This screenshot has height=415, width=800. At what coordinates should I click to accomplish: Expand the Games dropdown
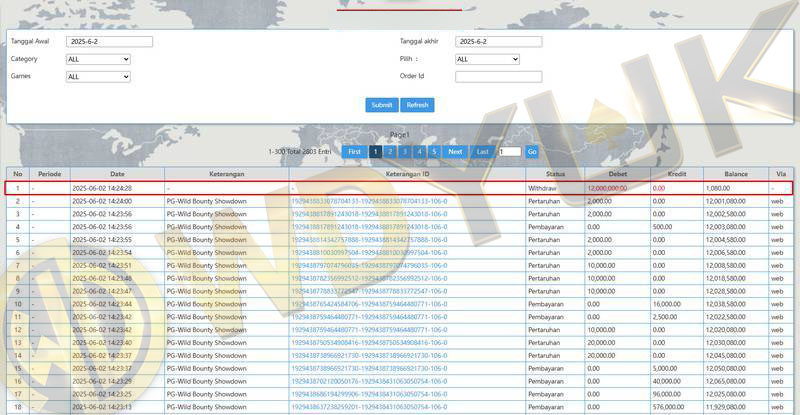point(98,76)
